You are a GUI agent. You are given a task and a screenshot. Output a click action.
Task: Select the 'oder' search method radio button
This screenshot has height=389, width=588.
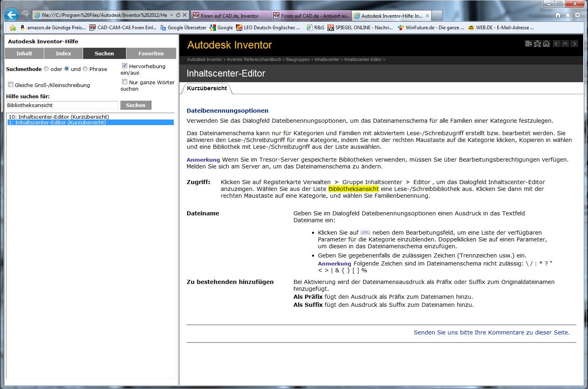46,69
